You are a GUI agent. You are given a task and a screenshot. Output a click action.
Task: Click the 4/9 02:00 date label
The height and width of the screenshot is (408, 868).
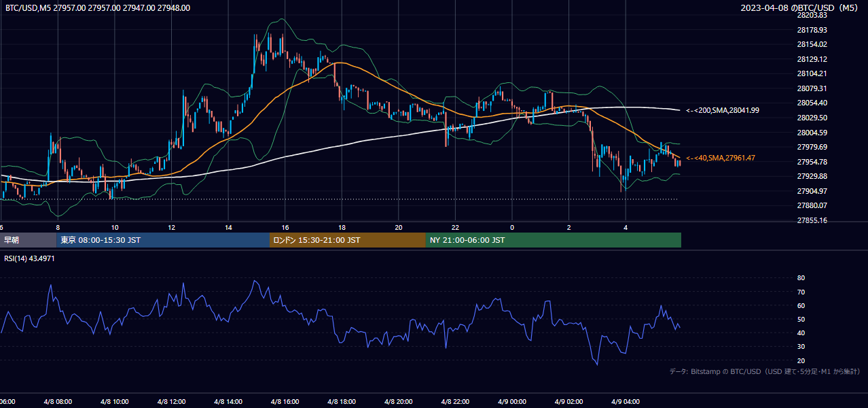click(x=569, y=402)
